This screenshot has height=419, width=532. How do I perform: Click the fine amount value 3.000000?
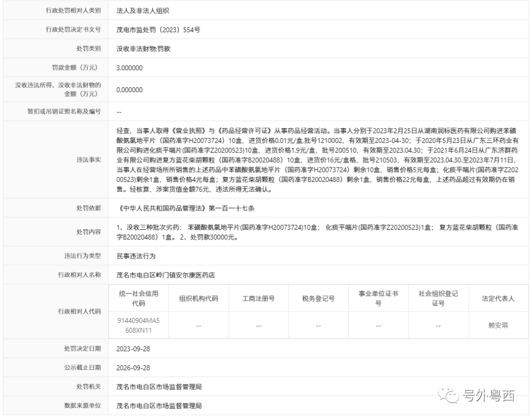[130, 68]
